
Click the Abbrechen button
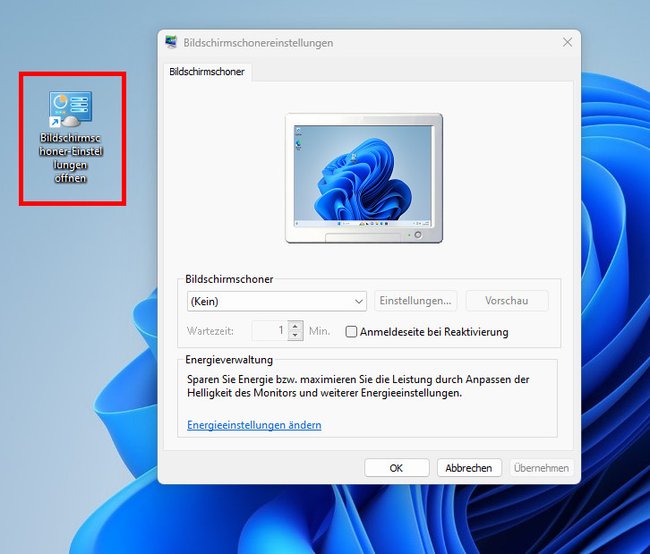tap(469, 468)
